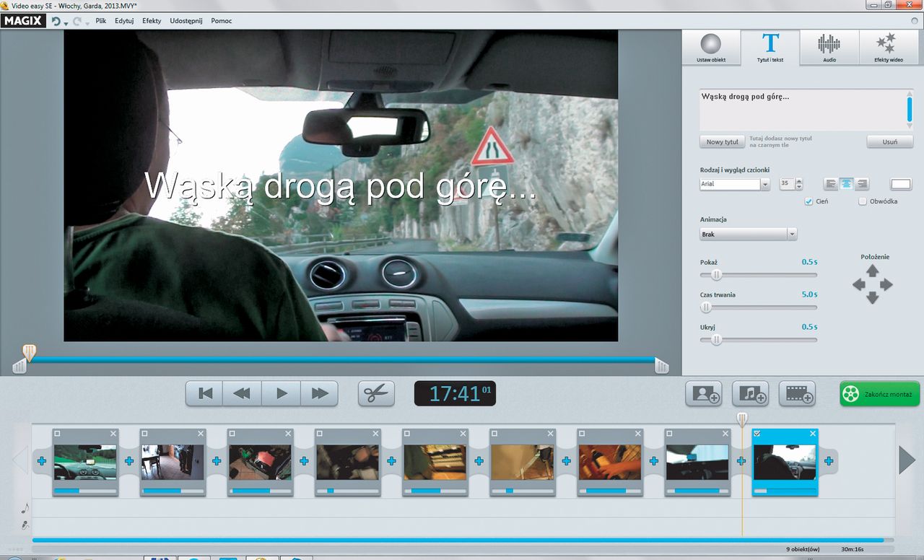The width and height of the screenshot is (924, 560).
Task: Move title left with Położenie arrow
Action: click(x=859, y=284)
